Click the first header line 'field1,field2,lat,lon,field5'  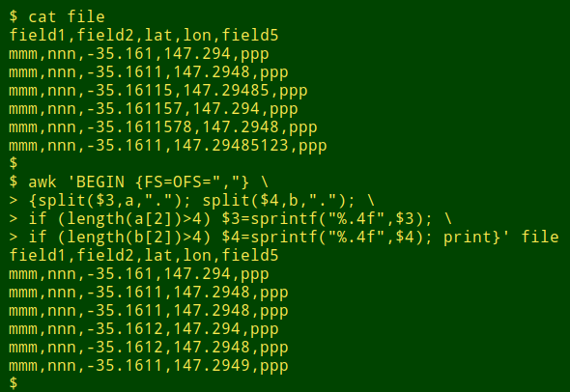[144, 35]
